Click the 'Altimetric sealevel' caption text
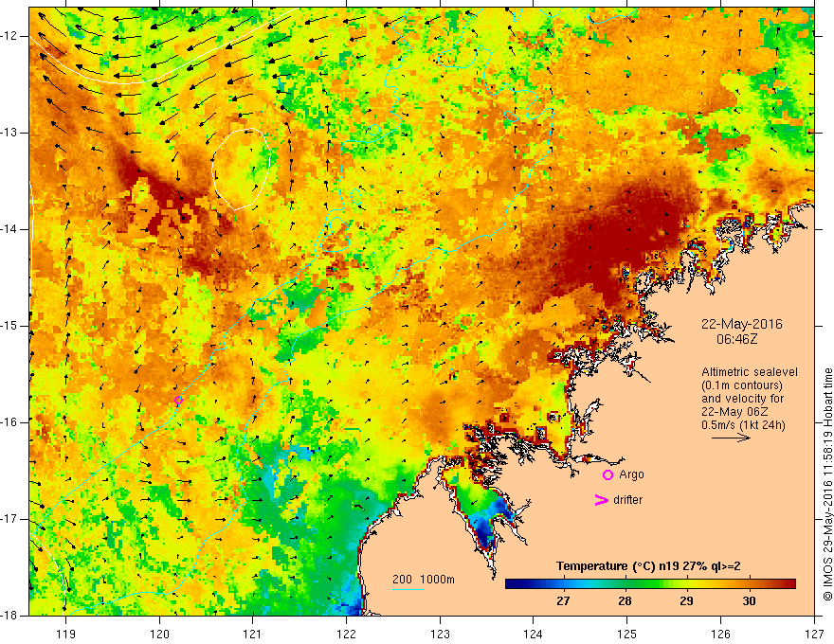 (749, 372)
